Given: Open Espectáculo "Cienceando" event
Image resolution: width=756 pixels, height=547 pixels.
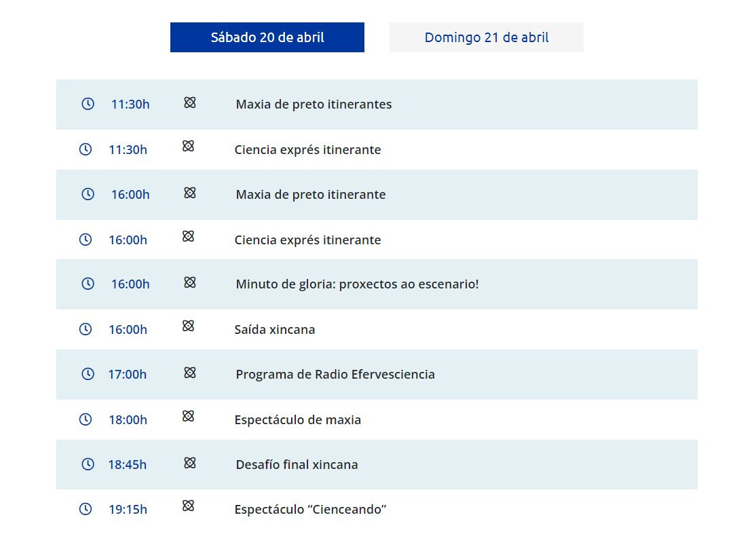Looking at the screenshot, I should [310, 510].
